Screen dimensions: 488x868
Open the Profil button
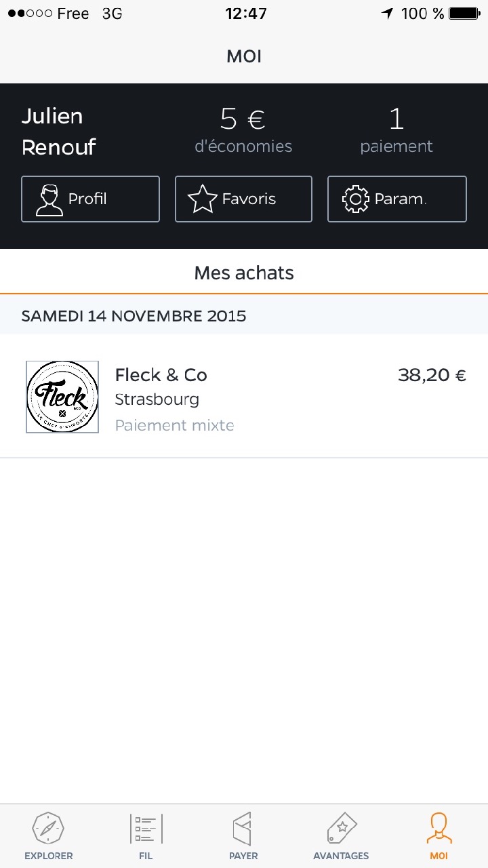(x=90, y=199)
